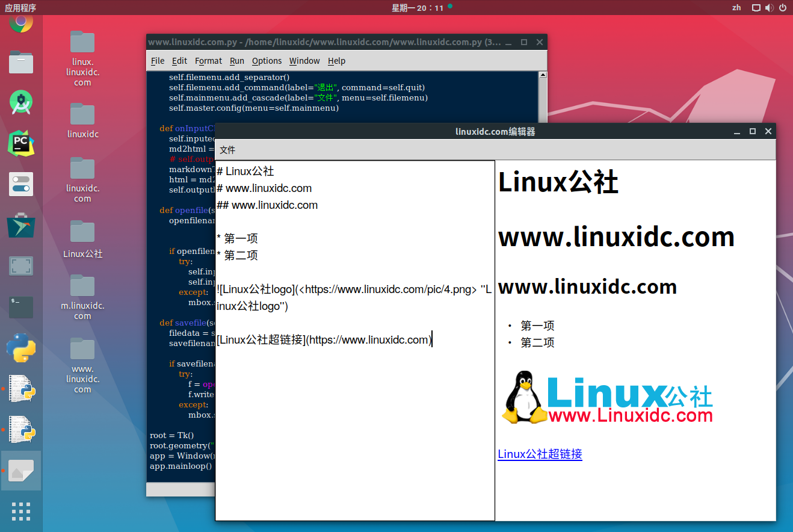Open the File menu in IDLE window

158,61
